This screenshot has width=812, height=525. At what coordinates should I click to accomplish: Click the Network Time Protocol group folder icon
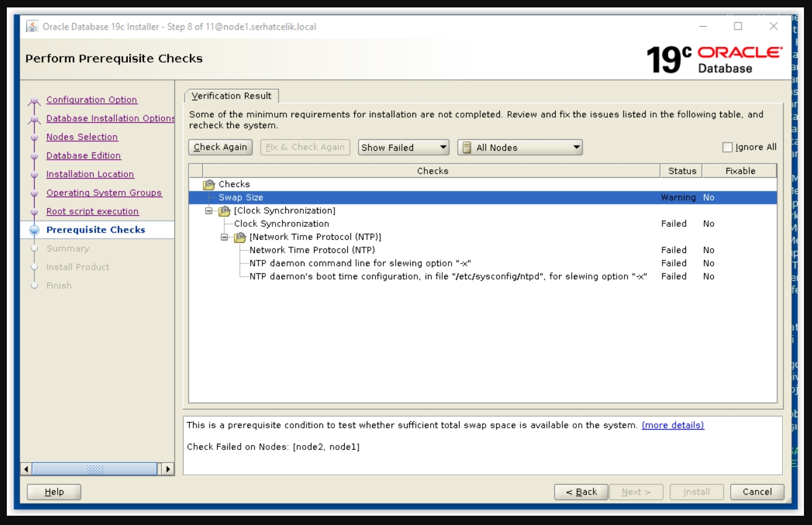pyautogui.click(x=240, y=237)
